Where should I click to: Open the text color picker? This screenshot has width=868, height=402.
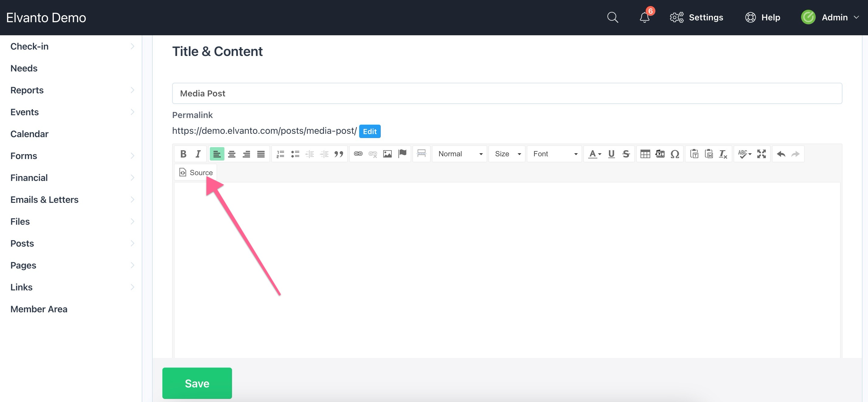pos(594,154)
